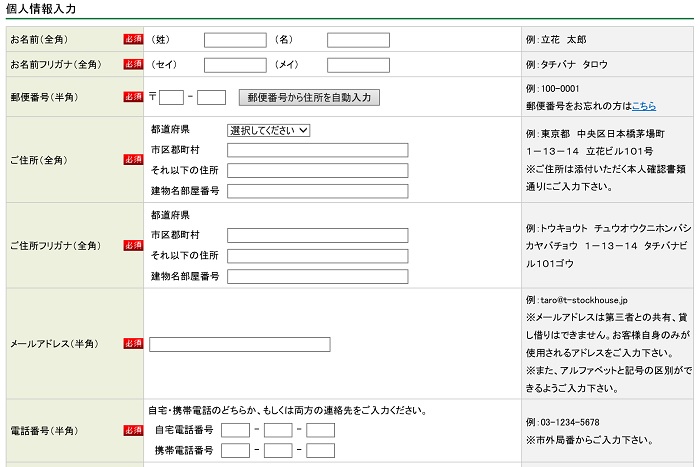Click the ご住所 それ以下の住所 input field
700x467 pixels.
(x=317, y=171)
